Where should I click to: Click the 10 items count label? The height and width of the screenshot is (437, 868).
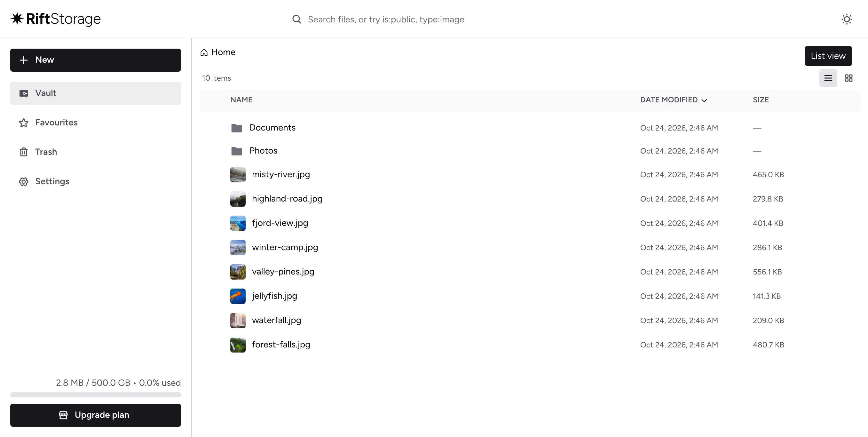pos(216,78)
